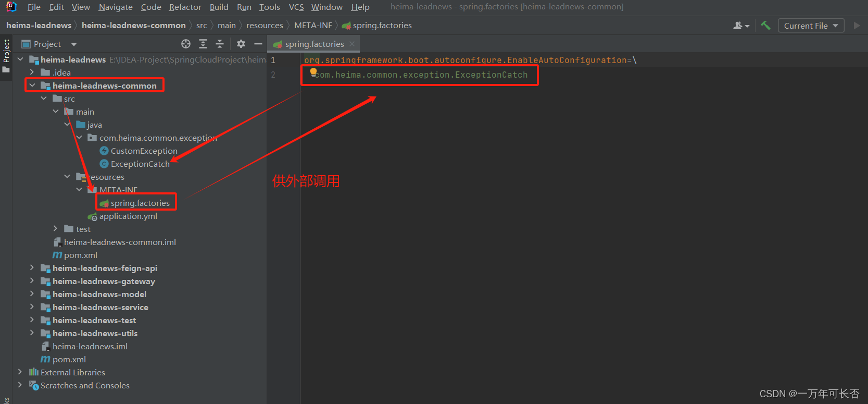Screen dimensions: 868x404
Task: Expand Scratches and Consoles node
Action: coord(20,385)
